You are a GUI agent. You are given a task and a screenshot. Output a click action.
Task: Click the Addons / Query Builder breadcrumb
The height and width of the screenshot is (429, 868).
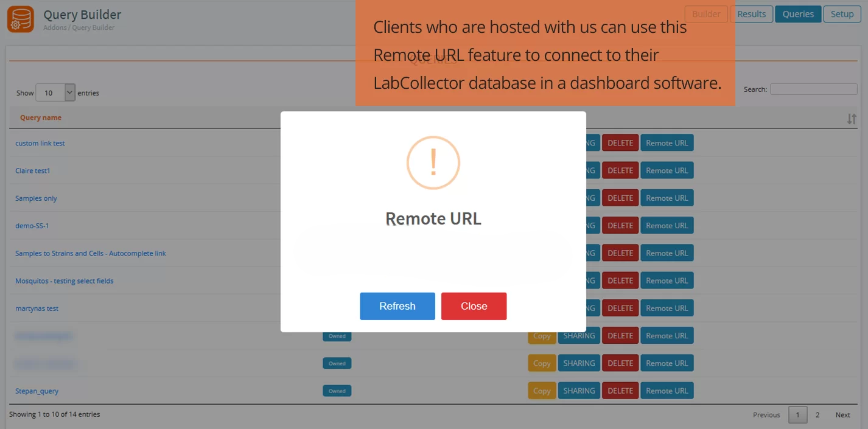point(79,27)
